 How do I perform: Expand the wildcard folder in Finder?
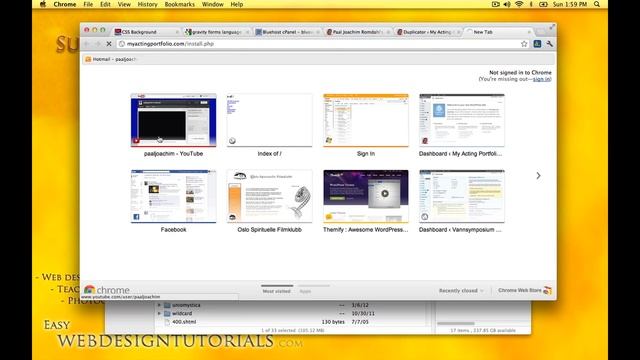[160, 313]
